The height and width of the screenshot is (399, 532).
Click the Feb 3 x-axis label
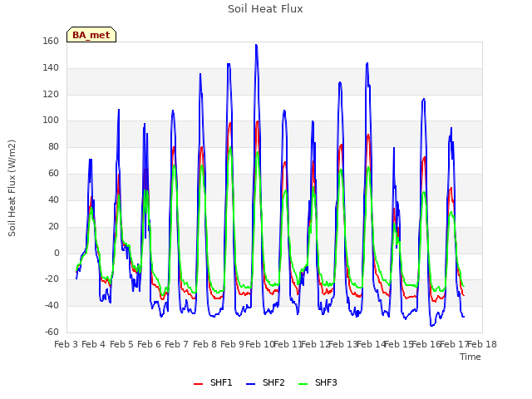click(x=66, y=344)
